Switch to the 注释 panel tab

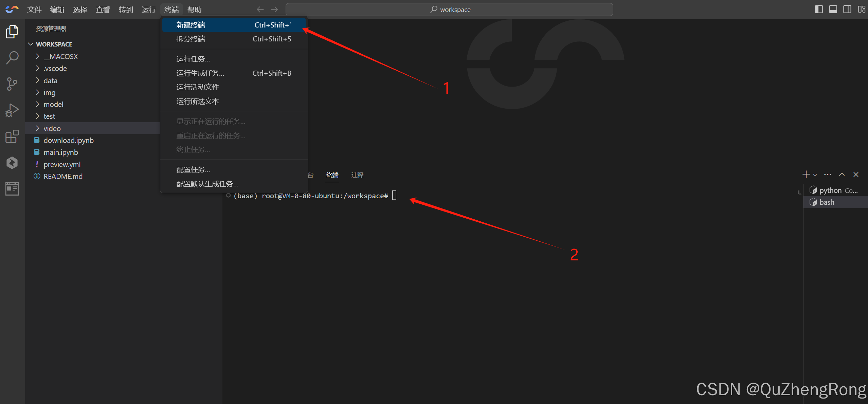[x=357, y=175]
